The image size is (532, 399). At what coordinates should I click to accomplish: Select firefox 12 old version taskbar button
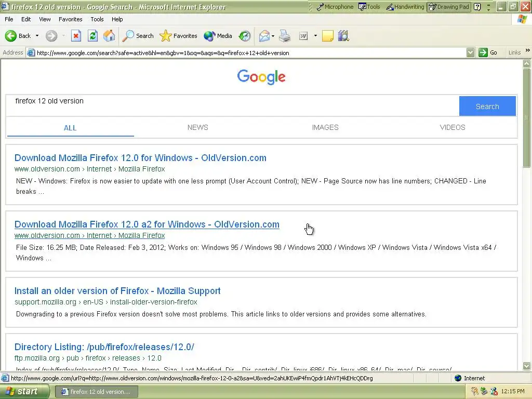(x=96, y=392)
